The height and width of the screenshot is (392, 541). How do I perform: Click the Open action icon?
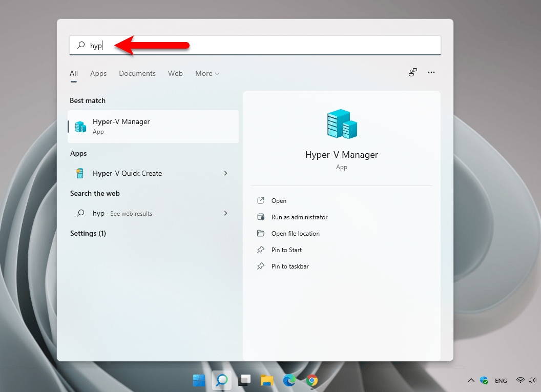pyautogui.click(x=261, y=200)
